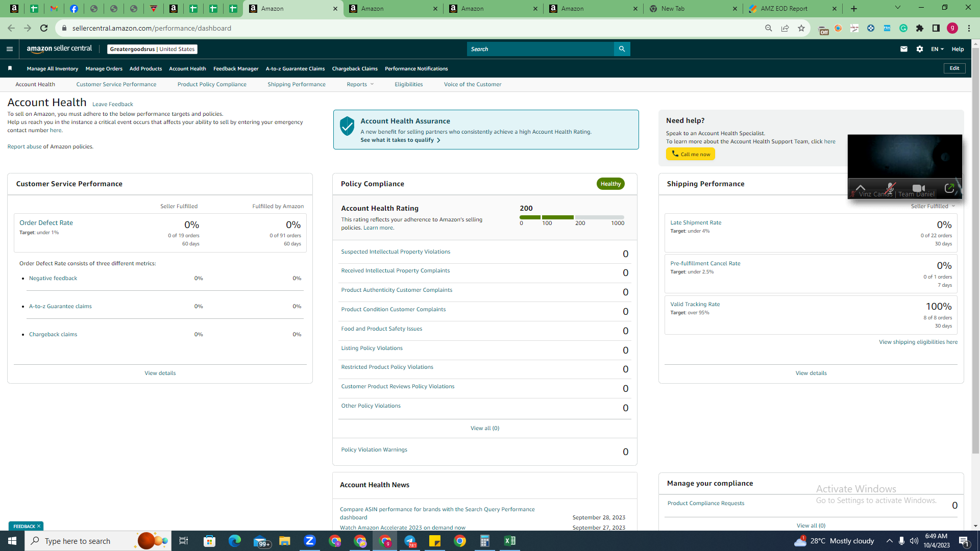Exit minimized Zoom video with the green arrow

pyautogui.click(x=949, y=188)
